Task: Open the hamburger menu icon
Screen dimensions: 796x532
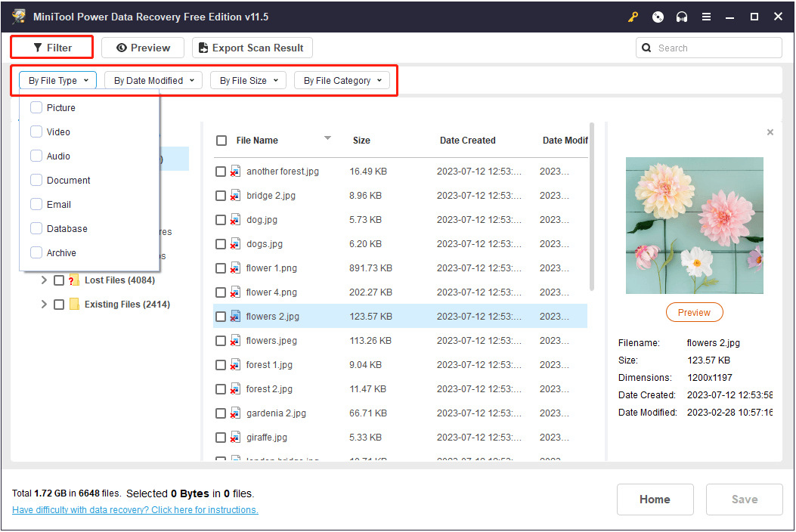Action: 706,17
